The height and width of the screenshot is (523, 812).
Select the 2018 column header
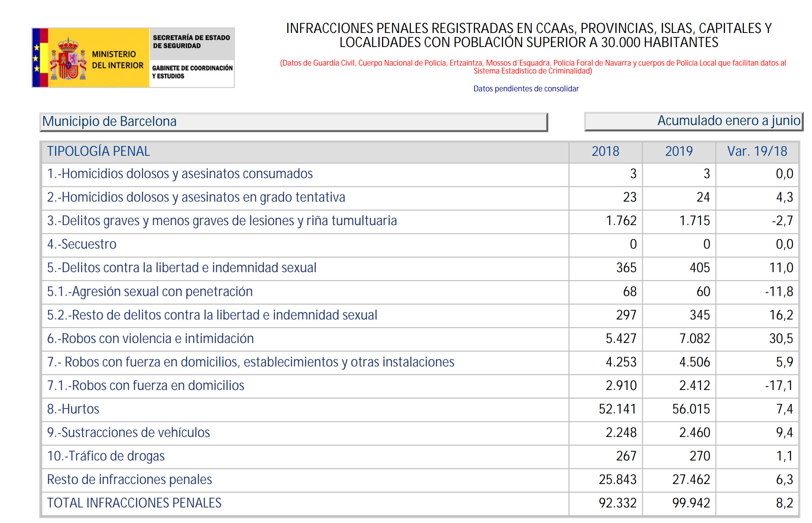pyautogui.click(x=605, y=151)
